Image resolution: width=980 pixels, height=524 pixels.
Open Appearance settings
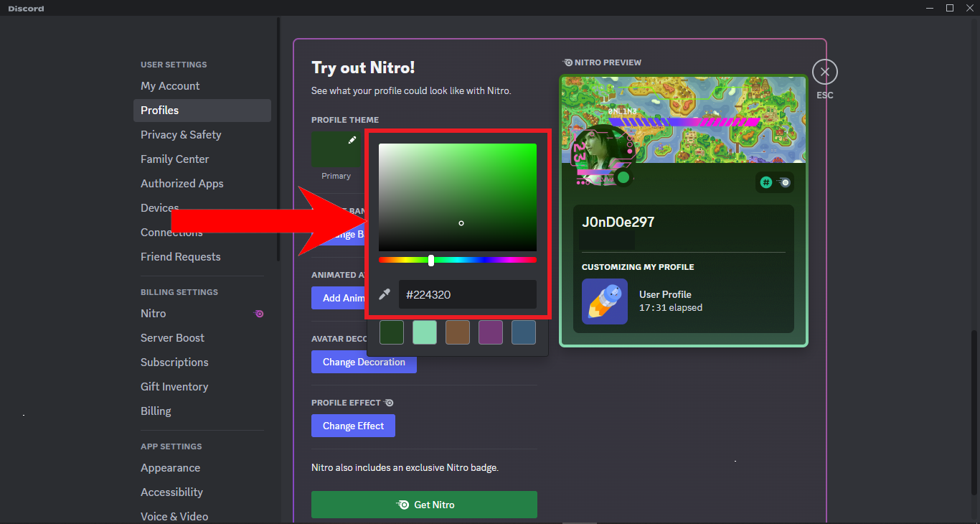pyautogui.click(x=202, y=468)
